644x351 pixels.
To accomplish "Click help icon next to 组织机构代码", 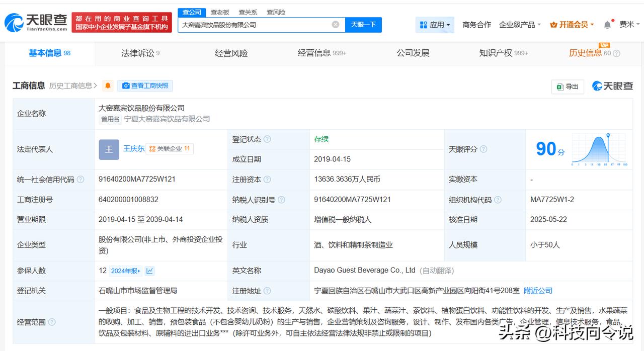I will [498, 200].
